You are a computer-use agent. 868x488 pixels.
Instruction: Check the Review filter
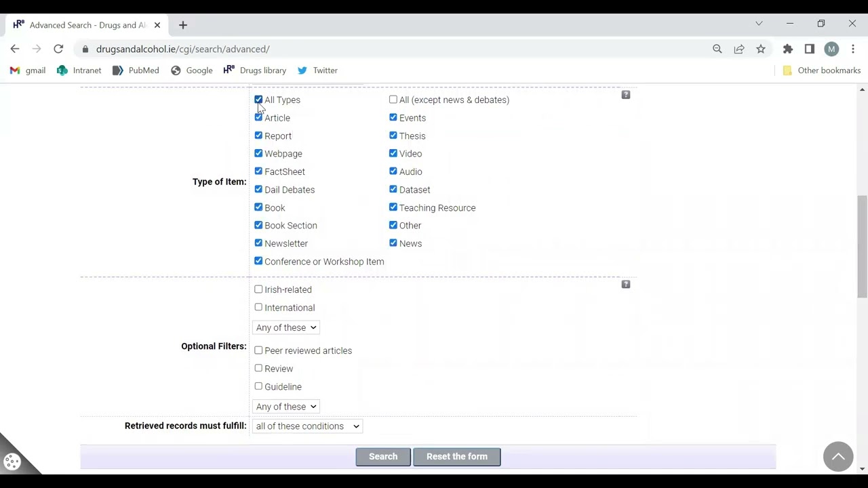pyautogui.click(x=258, y=368)
